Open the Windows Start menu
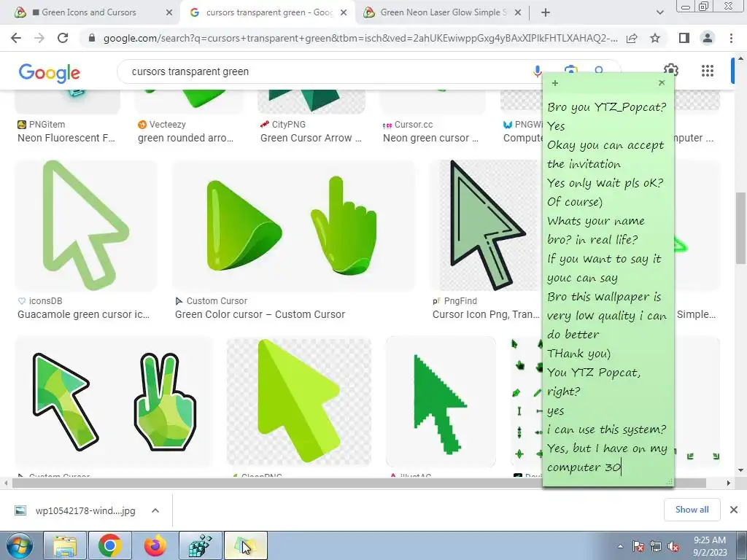 [x=19, y=545]
